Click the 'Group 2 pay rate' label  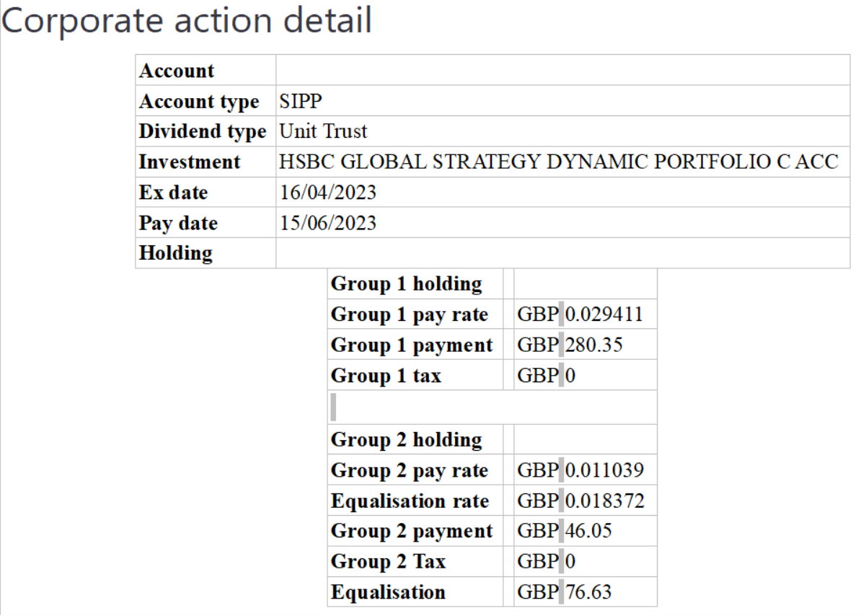410,470
